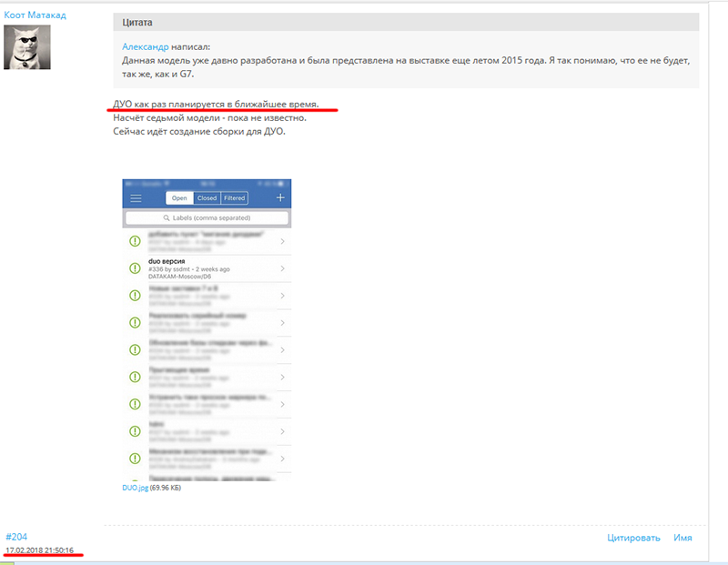Switch to the Closed tab
Image resolution: width=728 pixels, height=565 pixels.
[x=207, y=198]
